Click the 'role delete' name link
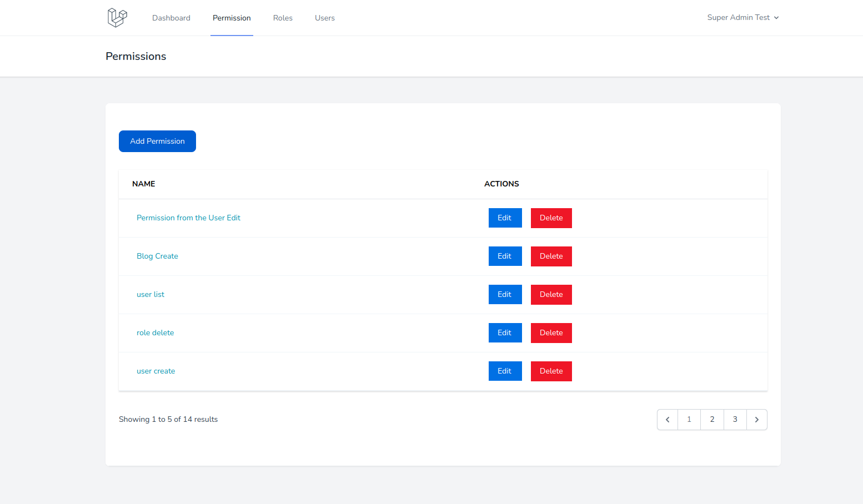Screen dimensions: 863x504 point(155,332)
